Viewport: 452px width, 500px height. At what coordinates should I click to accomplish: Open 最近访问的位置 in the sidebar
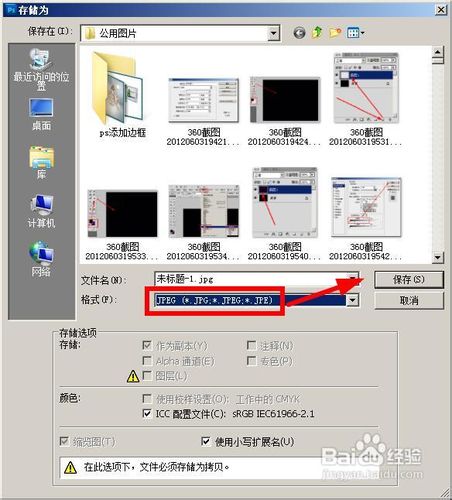[41, 69]
